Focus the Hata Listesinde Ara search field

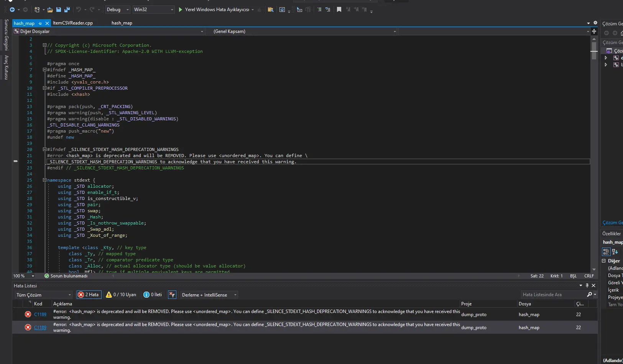click(x=553, y=295)
